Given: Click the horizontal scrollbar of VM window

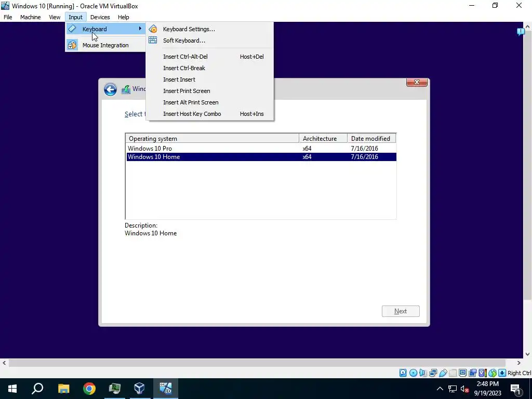Looking at the screenshot, I should click(x=257, y=363).
